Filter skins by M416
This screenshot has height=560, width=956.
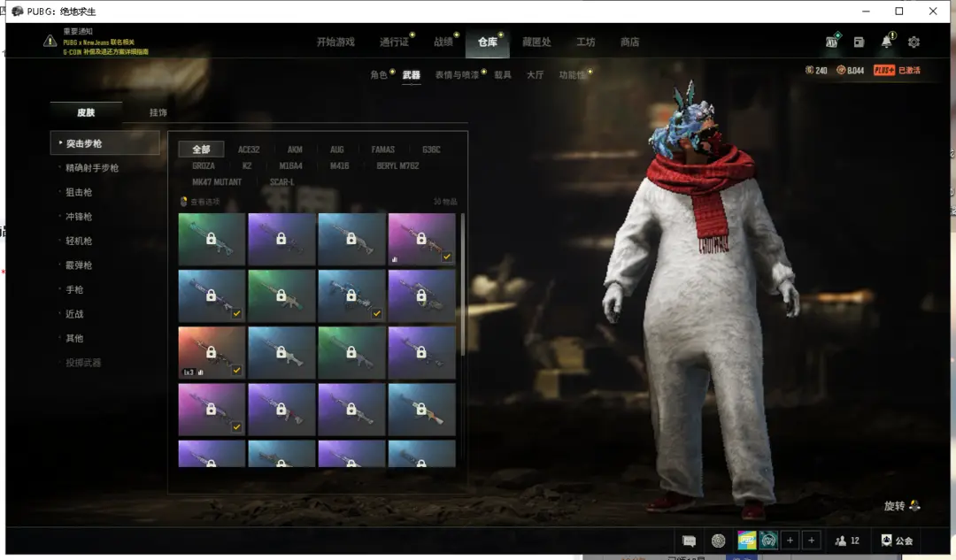click(x=340, y=165)
